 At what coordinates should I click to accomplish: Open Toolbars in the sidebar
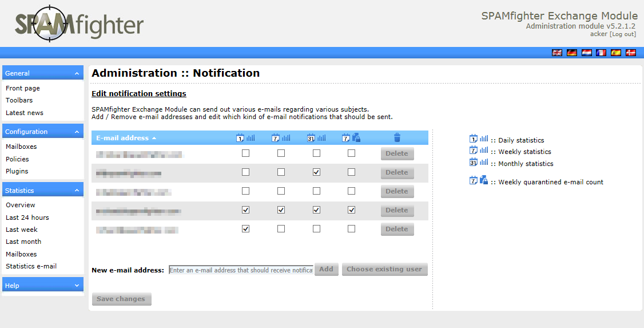(x=19, y=100)
